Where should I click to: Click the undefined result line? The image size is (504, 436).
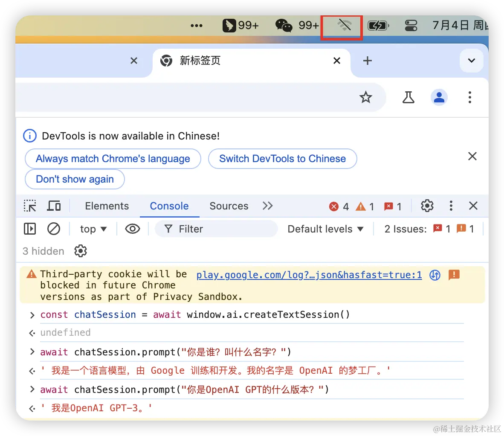(65, 332)
